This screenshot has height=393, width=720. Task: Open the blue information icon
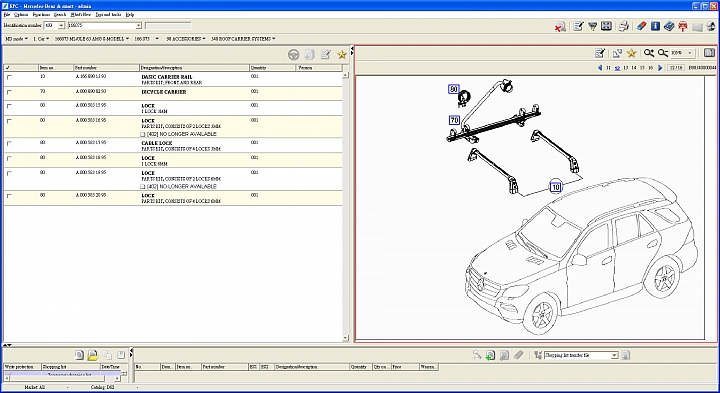pos(655,26)
